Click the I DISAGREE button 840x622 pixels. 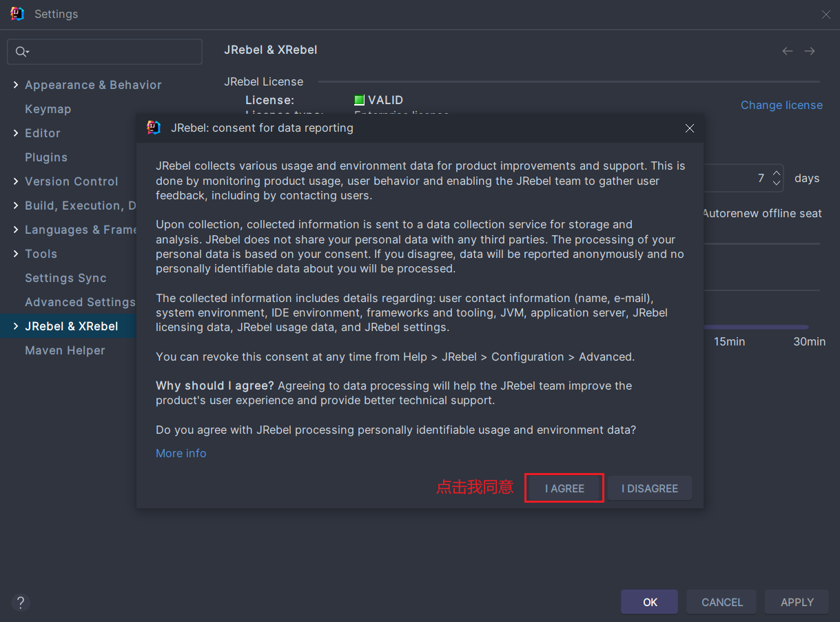[649, 488]
